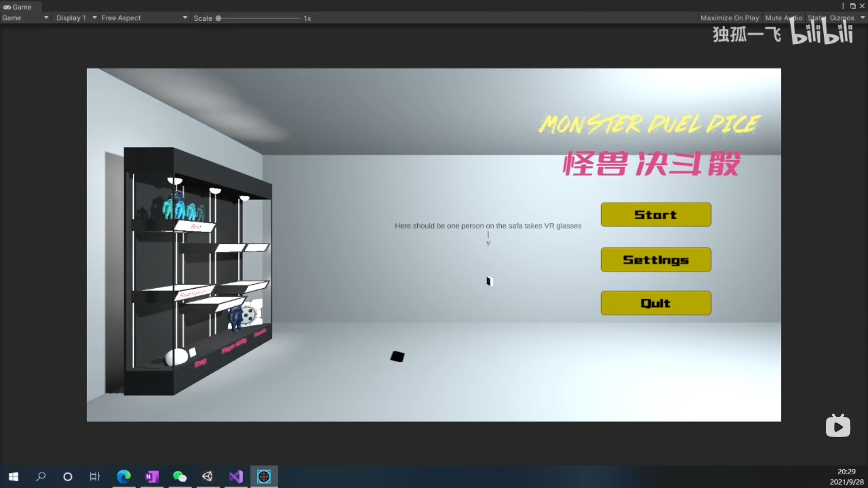The width and height of the screenshot is (868, 488).
Task: Toggle Maximize On Play
Action: point(729,18)
